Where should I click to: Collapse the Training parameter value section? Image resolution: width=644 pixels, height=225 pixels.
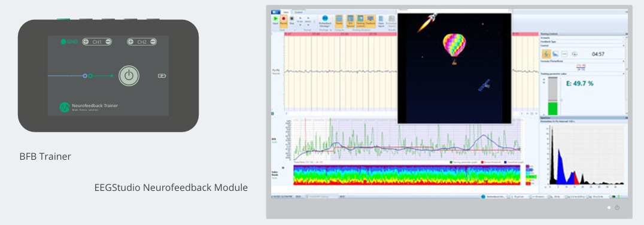(582, 74)
